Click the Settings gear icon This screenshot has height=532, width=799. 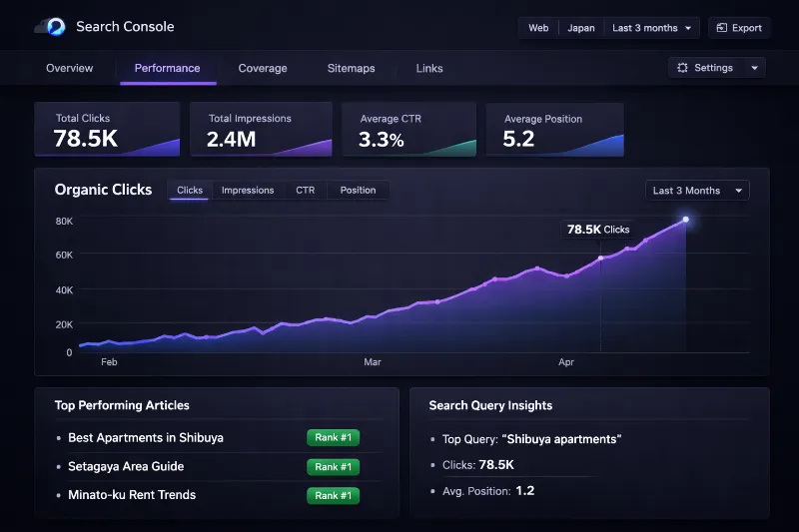pos(682,68)
